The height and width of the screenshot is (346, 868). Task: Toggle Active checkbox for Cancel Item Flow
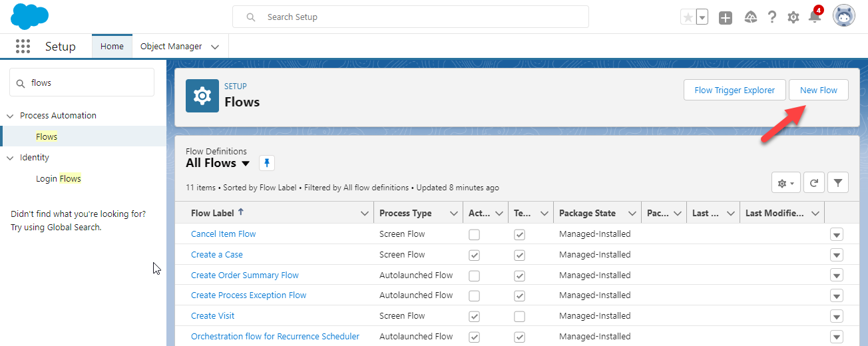click(x=474, y=234)
